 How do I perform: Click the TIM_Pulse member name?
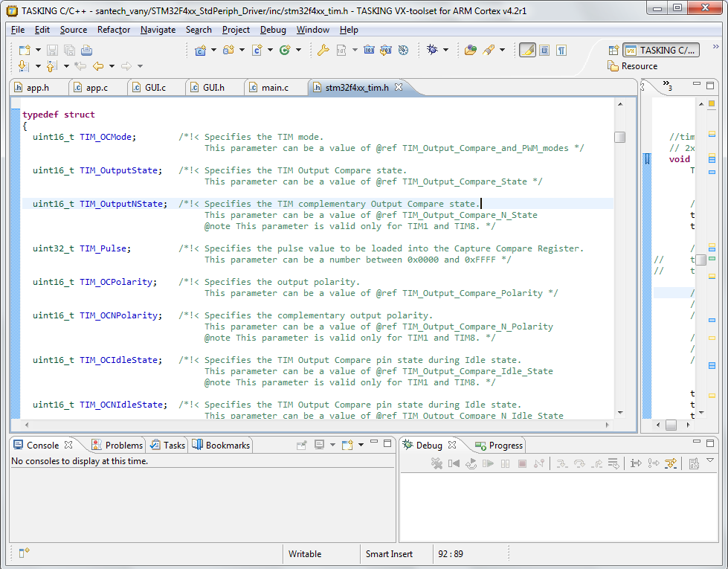click(103, 248)
